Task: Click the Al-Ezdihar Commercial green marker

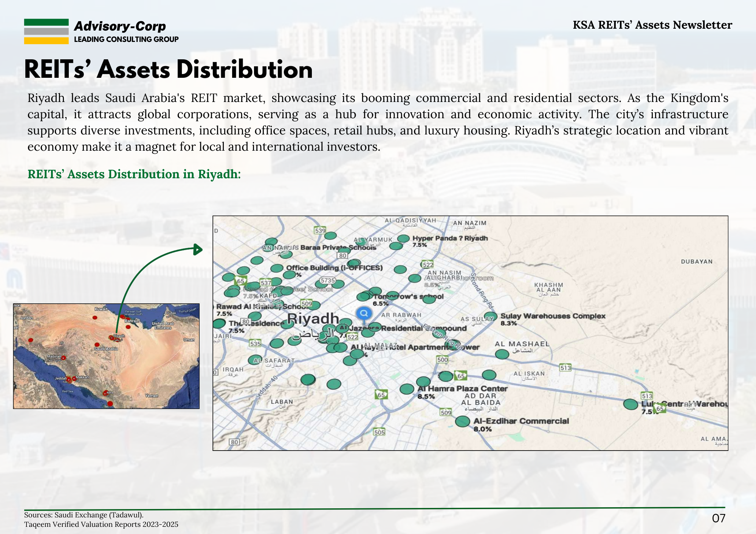Action: click(462, 421)
